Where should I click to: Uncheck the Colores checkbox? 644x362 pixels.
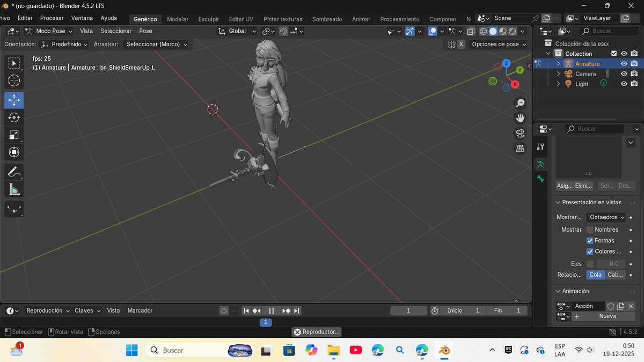tap(590, 251)
